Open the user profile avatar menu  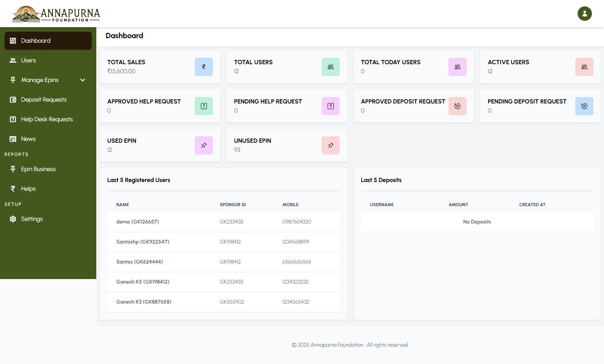click(x=584, y=14)
